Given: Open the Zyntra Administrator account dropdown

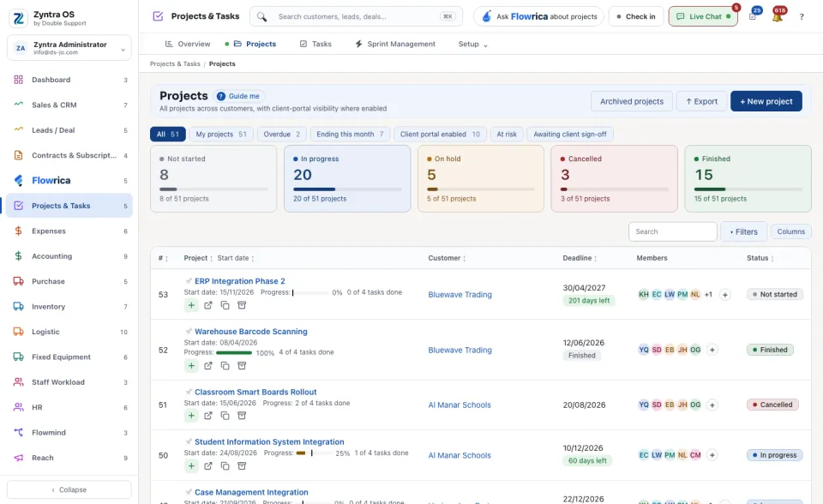Looking at the screenshot, I should (x=69, y=48).
